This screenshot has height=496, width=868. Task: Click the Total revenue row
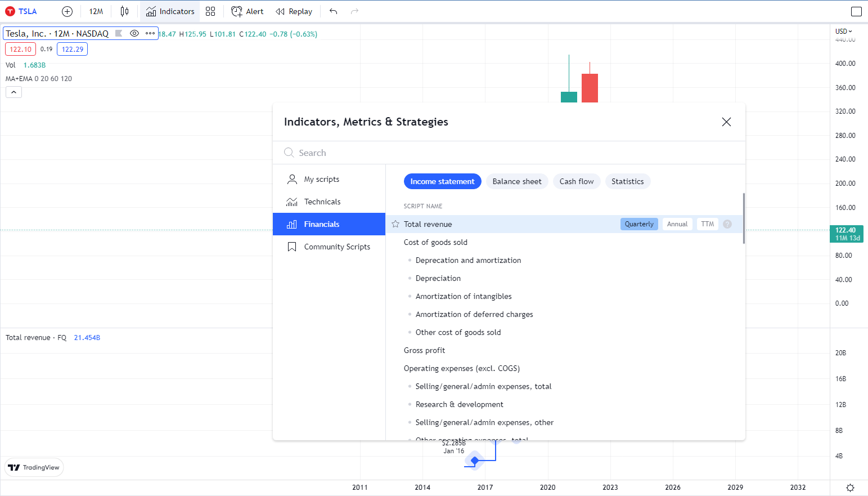point(564,224)
